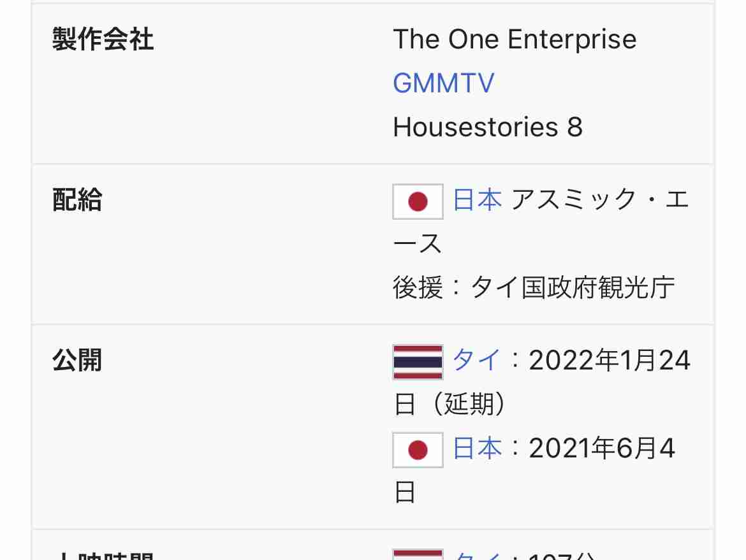Click the 公開 row header
The height and width of the screenshot is (560, 746).
pyautogui.click(x=77, y=361)
